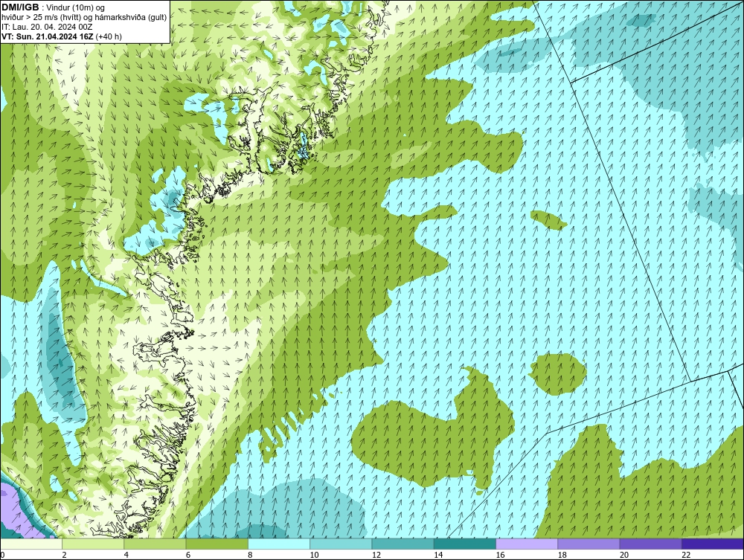Click the darkest purple swatch above 22
Image resolution: width=744 pixels, height=560 pixels.
[713, 544]
